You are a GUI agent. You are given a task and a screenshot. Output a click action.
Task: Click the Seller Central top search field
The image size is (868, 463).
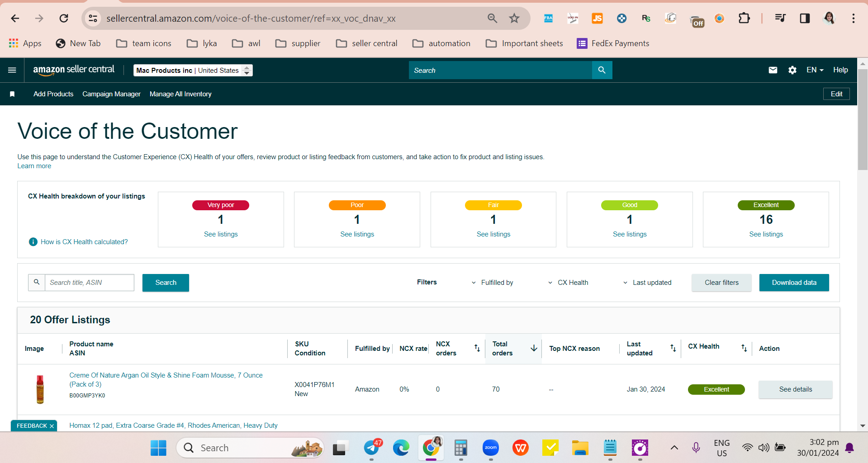tap(500, 70)
